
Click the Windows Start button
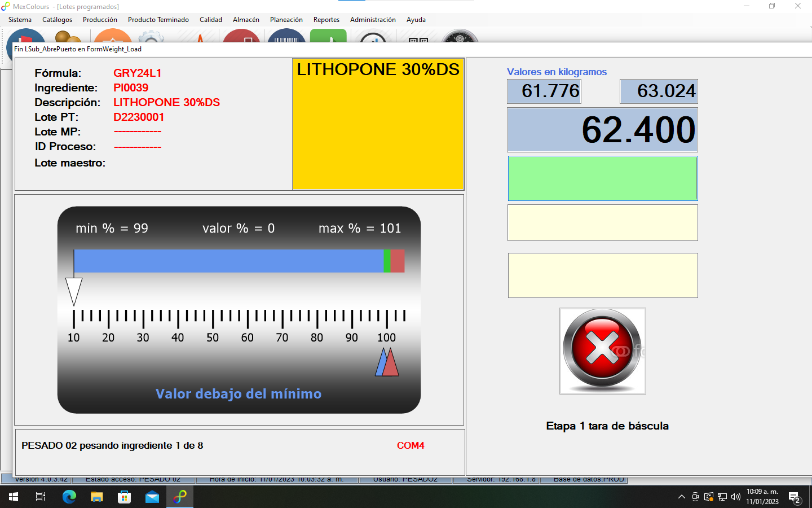tap(14, 497)
